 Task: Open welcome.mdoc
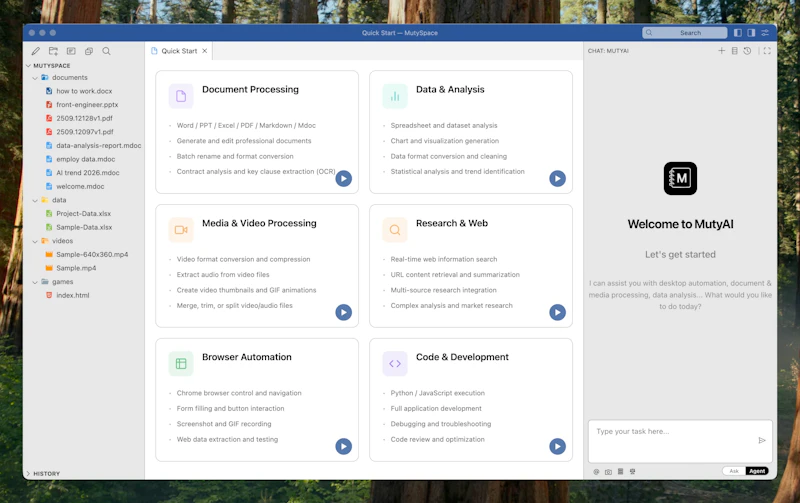click(x=80, y=187)
